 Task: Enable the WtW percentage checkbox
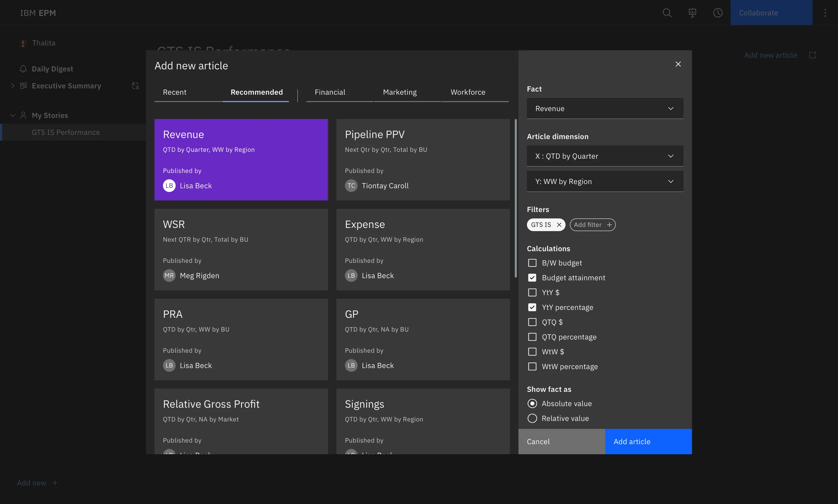pos(532,366)
